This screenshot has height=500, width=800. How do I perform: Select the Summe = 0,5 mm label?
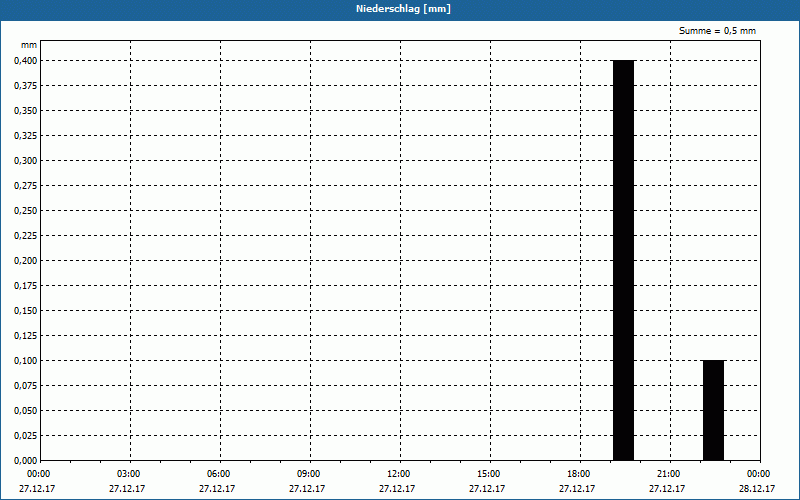pos(717,31)
